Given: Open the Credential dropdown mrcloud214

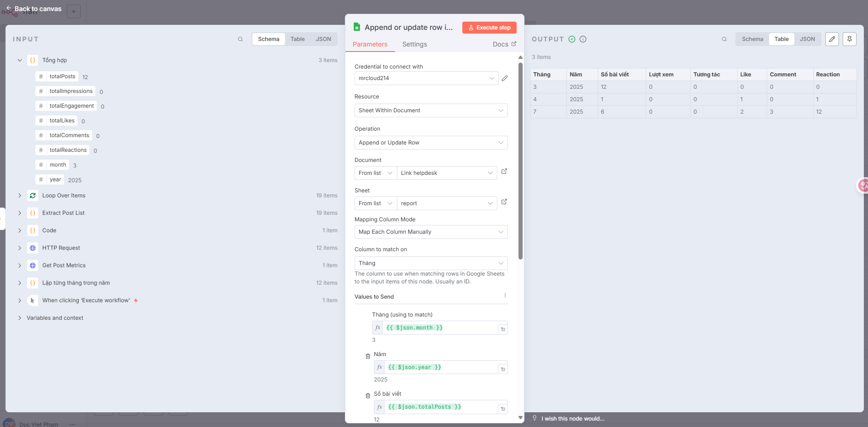Looking at the screenshot, I should tap(426, 78).
